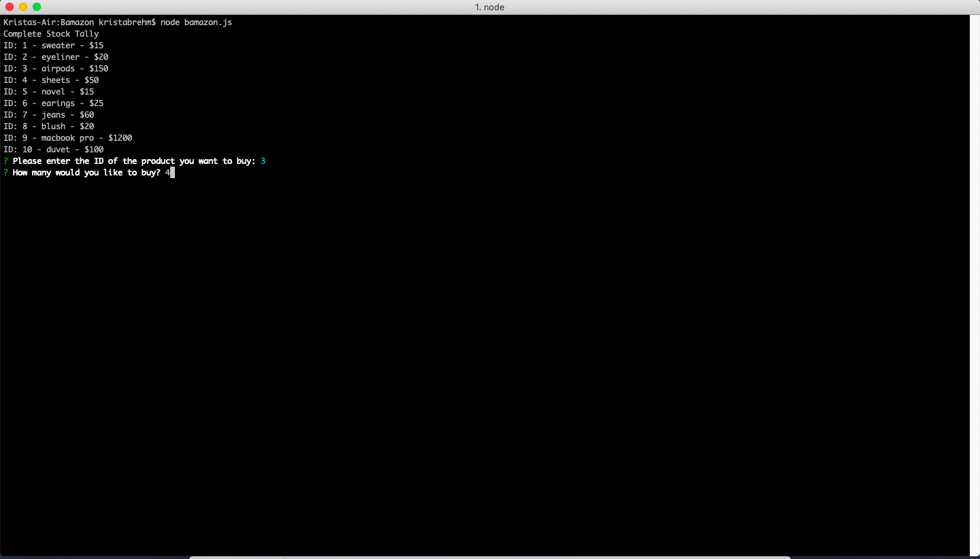Click the row "ID: 10 - duvet - $100"

click(x=54, y=150)
